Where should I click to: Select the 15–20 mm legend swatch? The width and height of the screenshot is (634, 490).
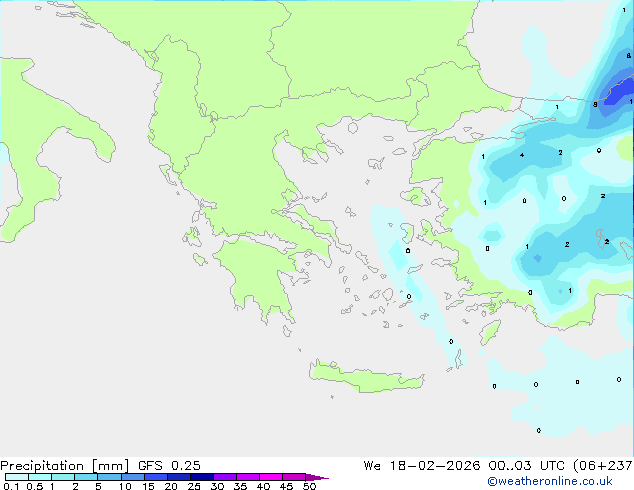coord(155,477)
